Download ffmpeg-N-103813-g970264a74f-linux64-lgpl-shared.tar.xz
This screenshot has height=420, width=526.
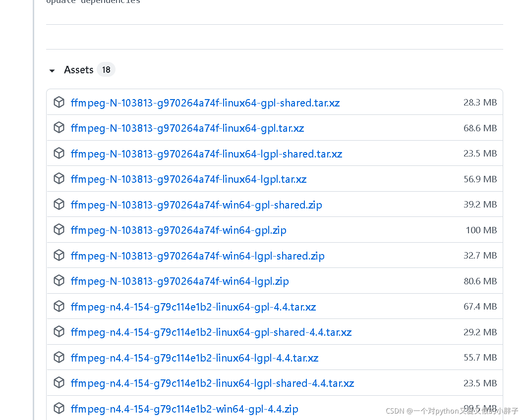[206, 154]
